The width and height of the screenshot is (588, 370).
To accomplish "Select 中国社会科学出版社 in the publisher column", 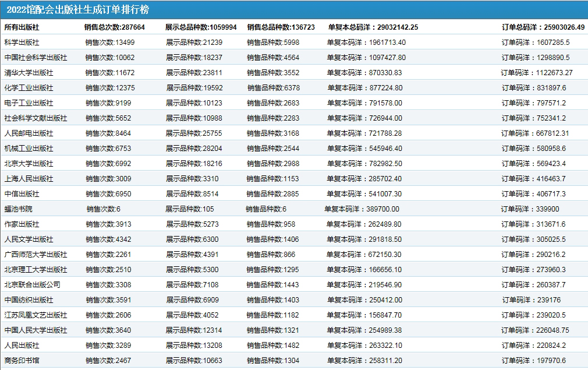I will tap(36, 58).
